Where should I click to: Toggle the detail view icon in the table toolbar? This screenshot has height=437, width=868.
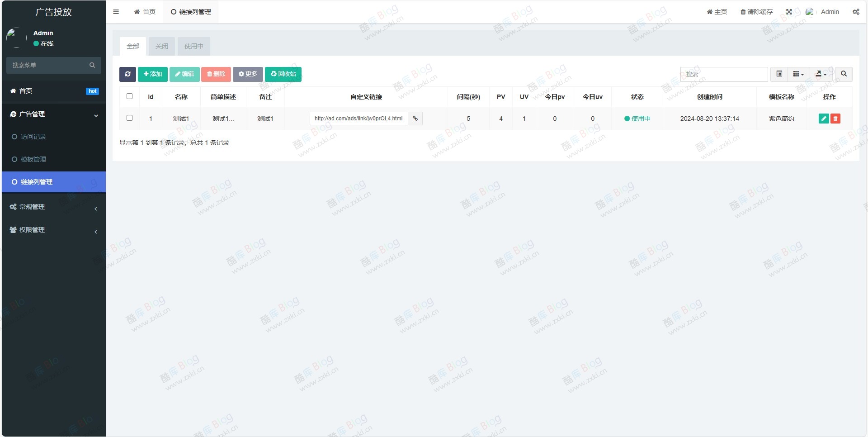tap(778, 74)
